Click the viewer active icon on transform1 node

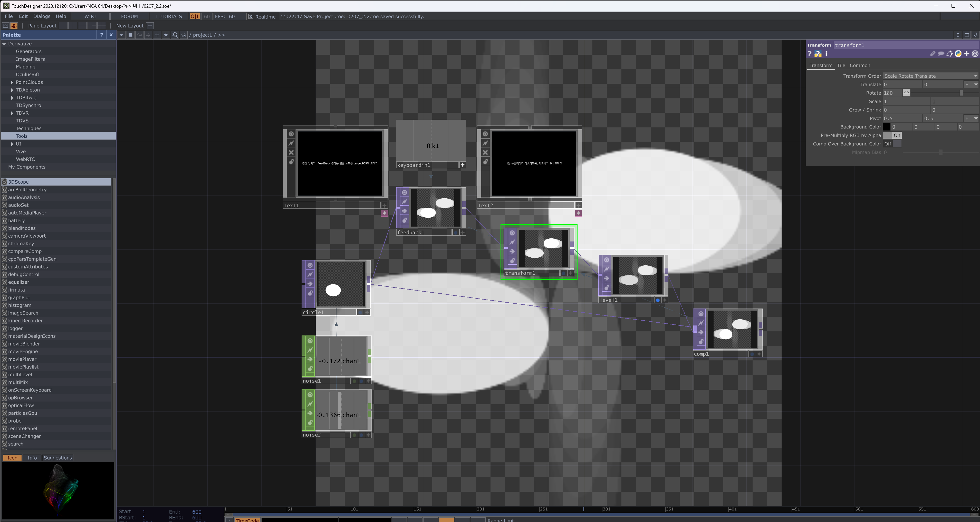pyautogui.click(x=512, y=233)
